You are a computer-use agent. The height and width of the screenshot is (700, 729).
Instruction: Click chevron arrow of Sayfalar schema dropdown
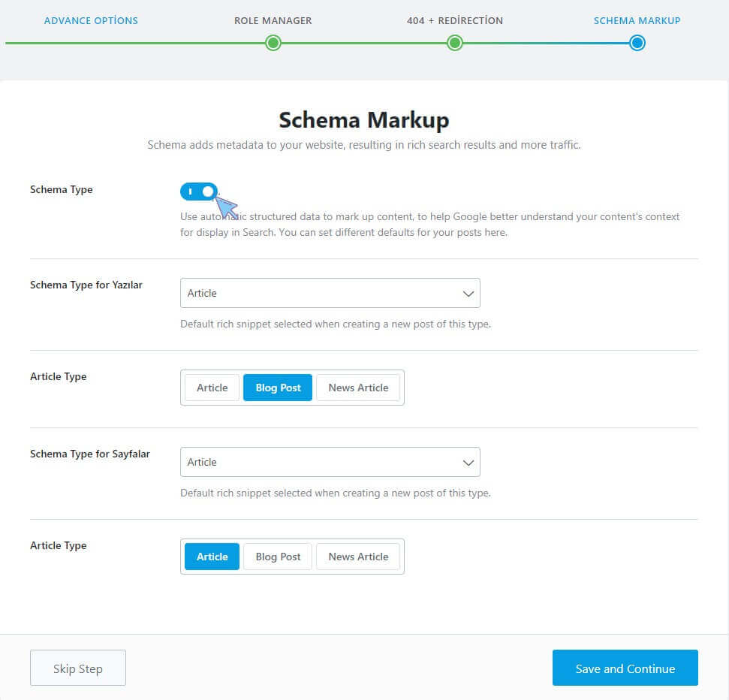[468, 463]
